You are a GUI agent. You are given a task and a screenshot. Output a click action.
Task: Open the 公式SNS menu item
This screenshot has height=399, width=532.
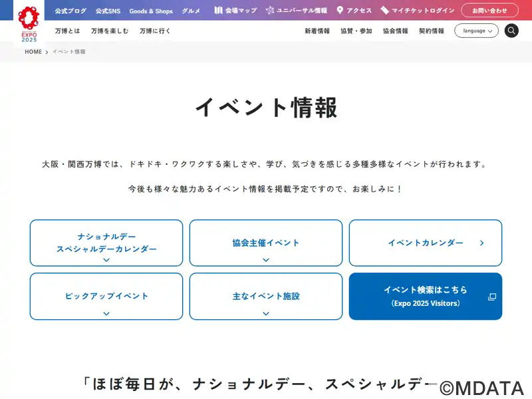(x=108, y=11)
